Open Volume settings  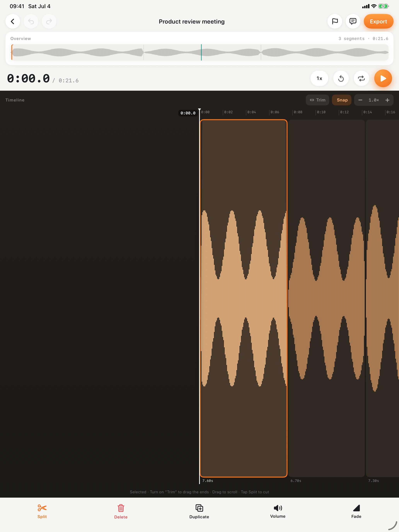(278, 511)
